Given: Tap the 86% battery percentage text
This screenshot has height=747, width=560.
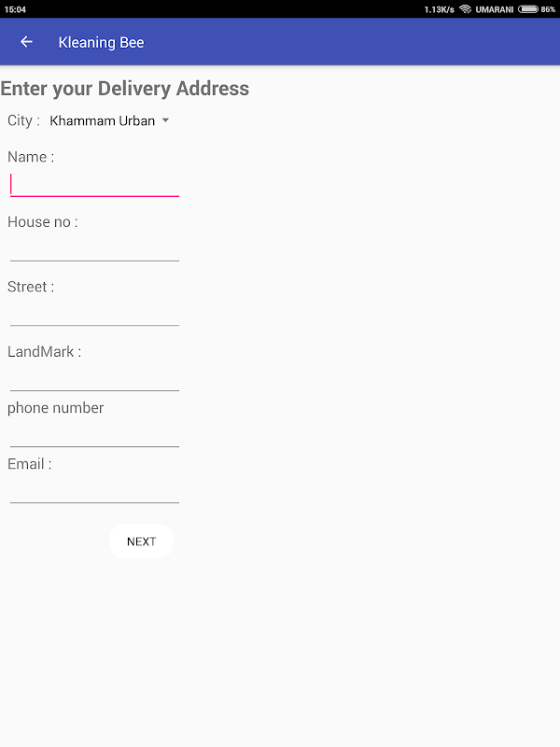Looking at the screenshot, I should coord(549,8).
